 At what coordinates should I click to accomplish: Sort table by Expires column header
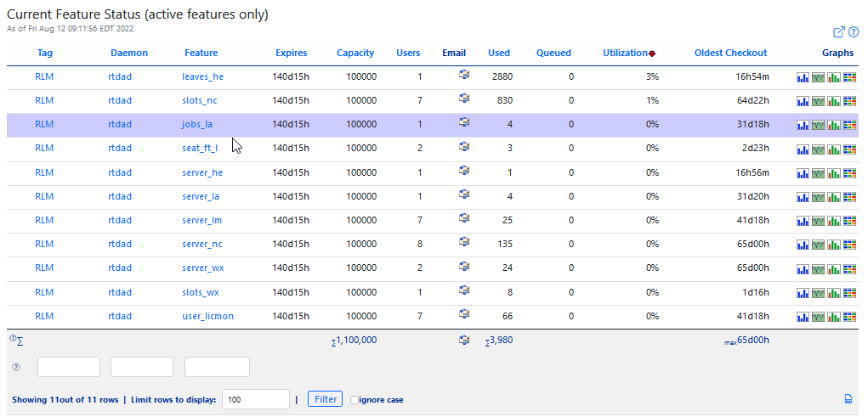tap(292, 54)
